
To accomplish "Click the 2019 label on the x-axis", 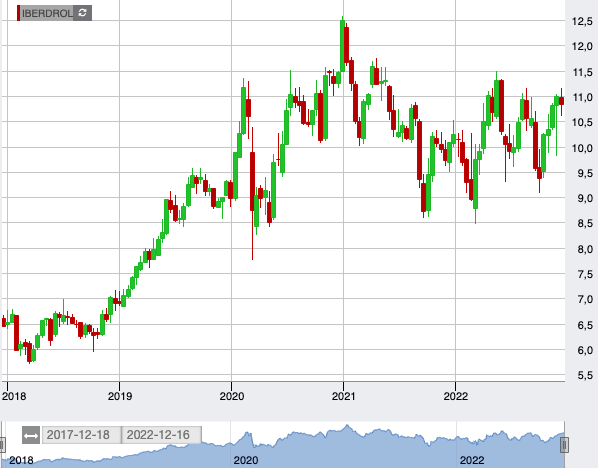I will point(120,396).
